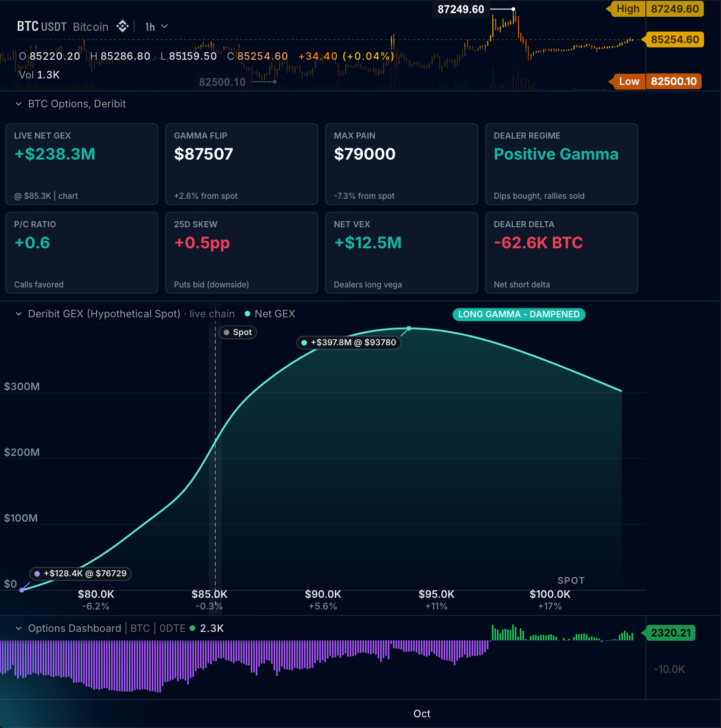Click the DEALER DELTA -62.6K BTC value
Screen dimensions: 721x728
[538, 243]
